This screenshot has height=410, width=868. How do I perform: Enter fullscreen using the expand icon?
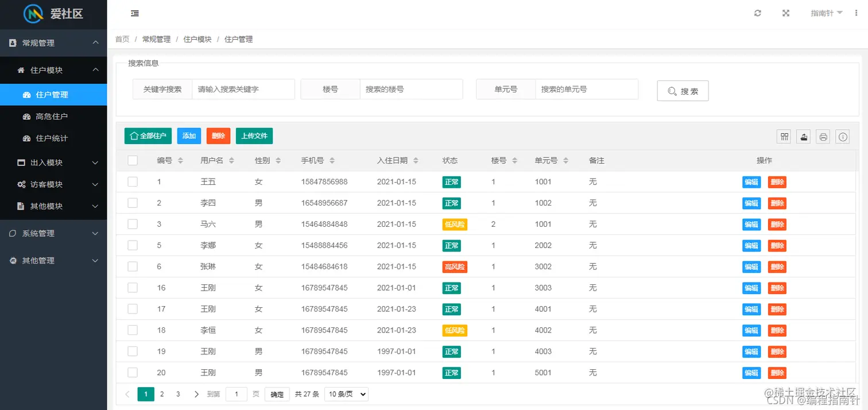[786, 13]
